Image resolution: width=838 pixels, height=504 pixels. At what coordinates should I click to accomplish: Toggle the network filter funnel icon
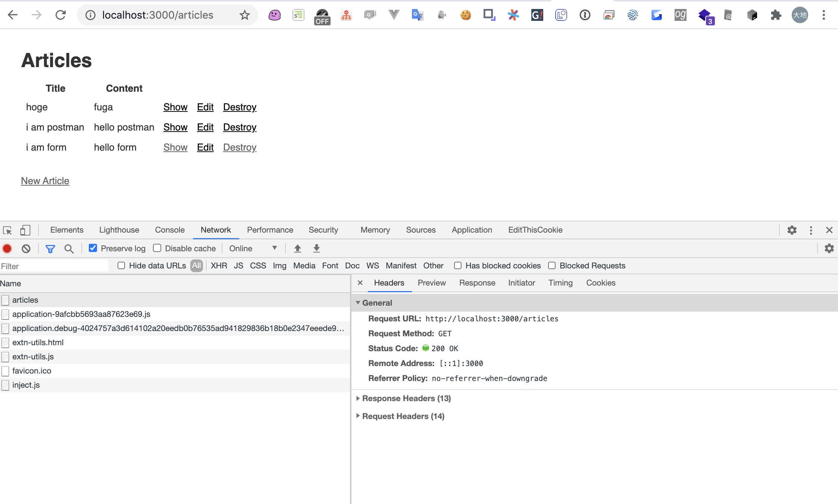[x=50, y=249]
